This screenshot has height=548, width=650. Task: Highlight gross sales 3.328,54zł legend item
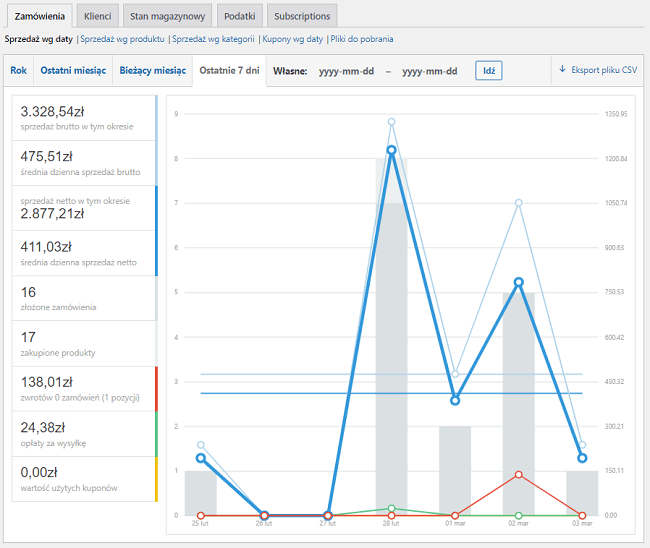coord(85,118)
